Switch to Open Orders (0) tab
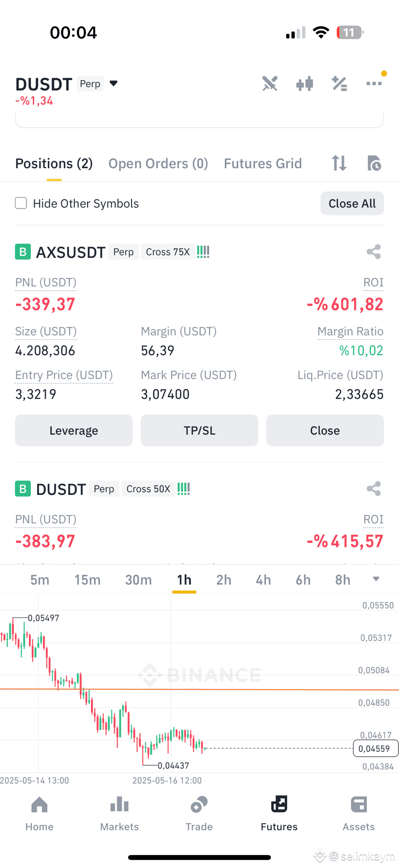Viewport: 399px width, 868px height. pyautogui.click(x=158, y=163)
